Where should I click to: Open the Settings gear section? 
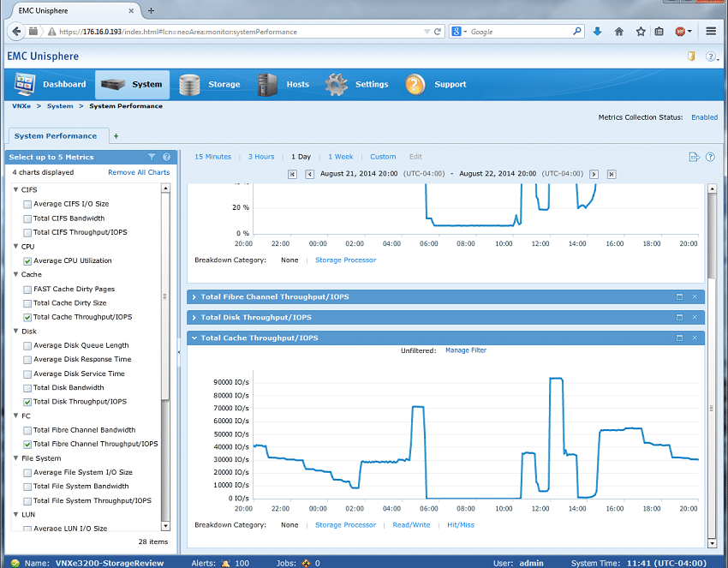click(x=356, y=85)
